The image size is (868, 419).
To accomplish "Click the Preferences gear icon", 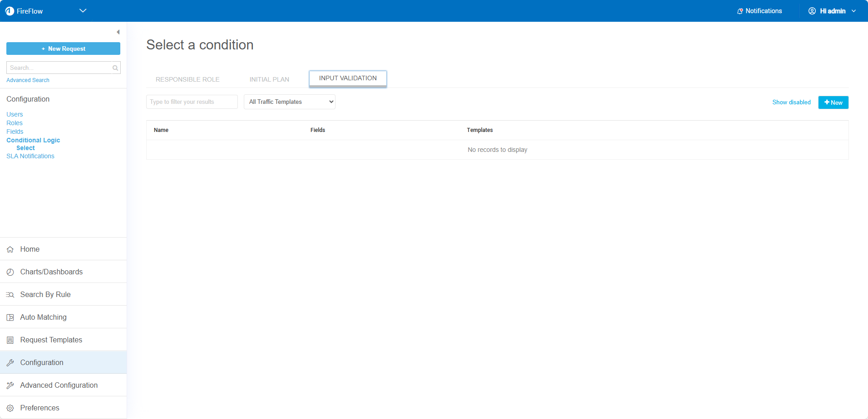I will click(10, 408).
